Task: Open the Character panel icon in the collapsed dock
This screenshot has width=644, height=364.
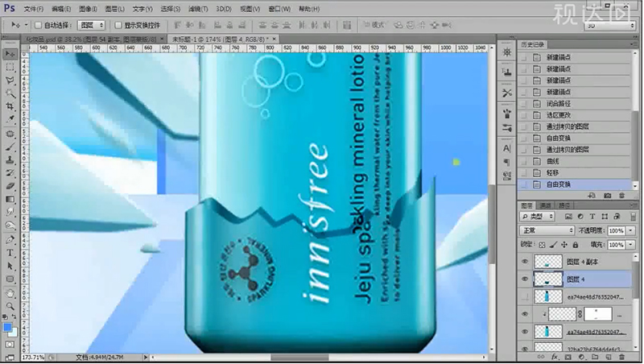Action: click(x=507, y=148)
